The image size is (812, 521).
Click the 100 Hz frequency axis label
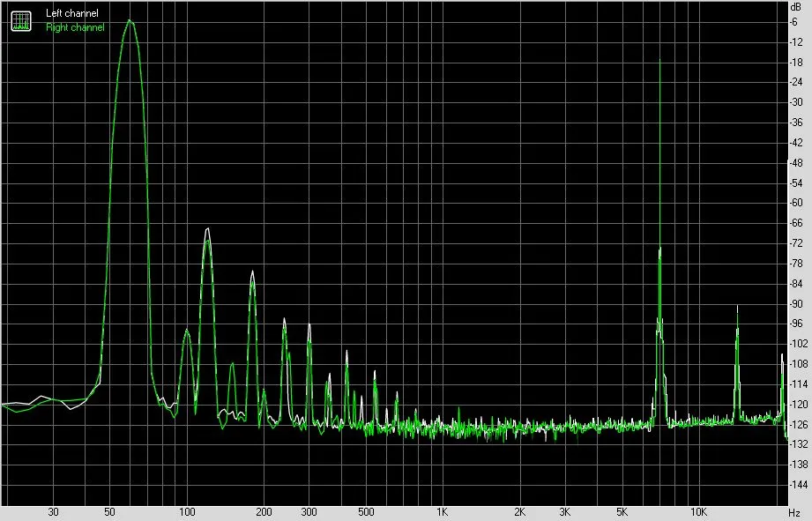(187, 512)
